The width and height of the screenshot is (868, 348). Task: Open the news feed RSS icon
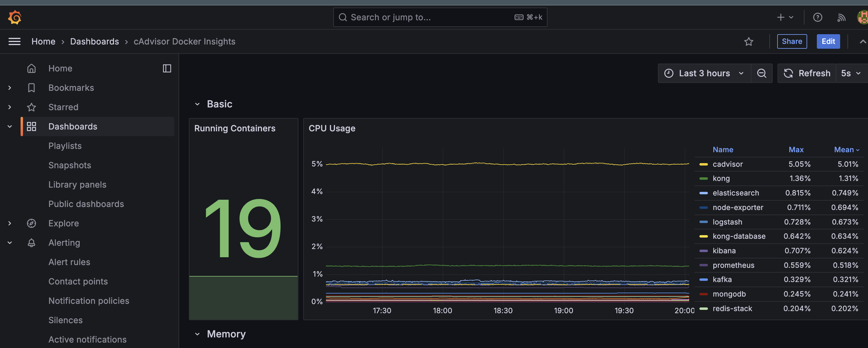pos(841,17)
